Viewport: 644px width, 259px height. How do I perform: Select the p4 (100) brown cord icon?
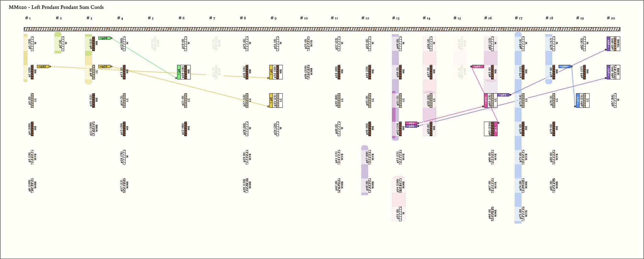pyautogui.click(x=32, y=129)
